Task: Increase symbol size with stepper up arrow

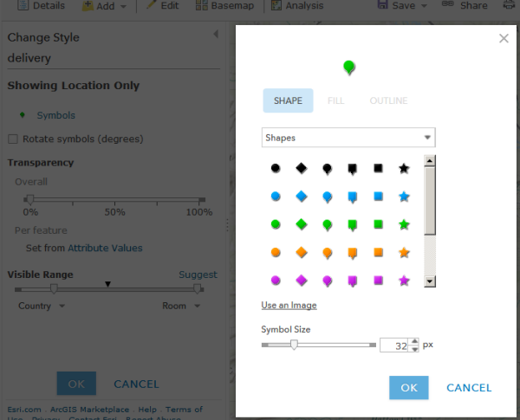Action: pyautogui.click(x=414, y=341)
